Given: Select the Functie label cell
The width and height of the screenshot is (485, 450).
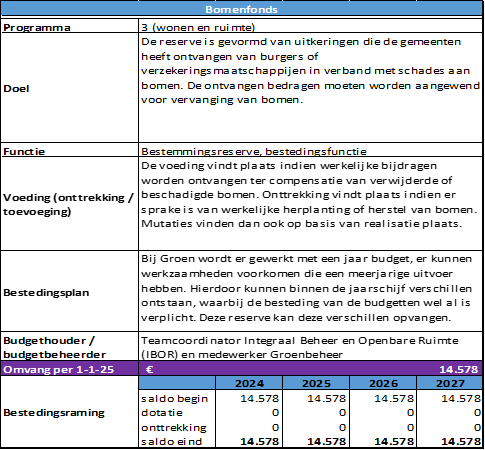Looking at the screenshot, I should (x=69, y=150).
